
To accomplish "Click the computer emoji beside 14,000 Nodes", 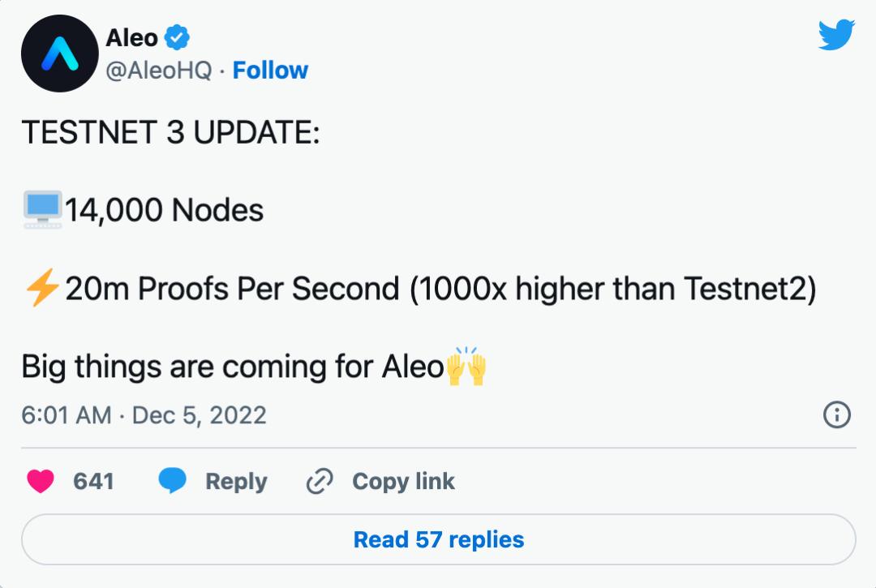I will [42, 210].
